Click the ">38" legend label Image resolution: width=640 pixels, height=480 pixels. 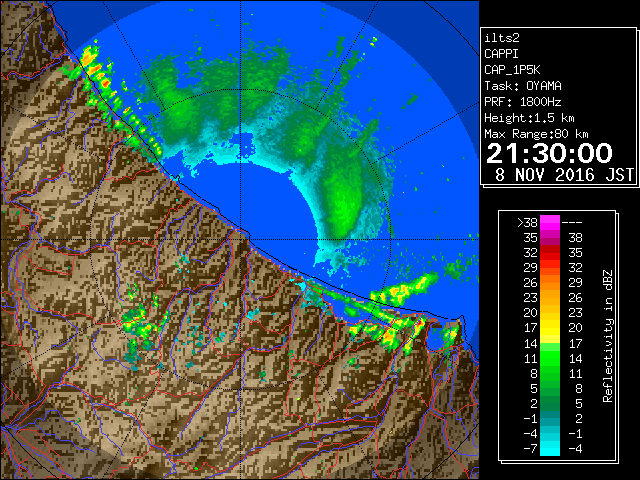[527, 223]
